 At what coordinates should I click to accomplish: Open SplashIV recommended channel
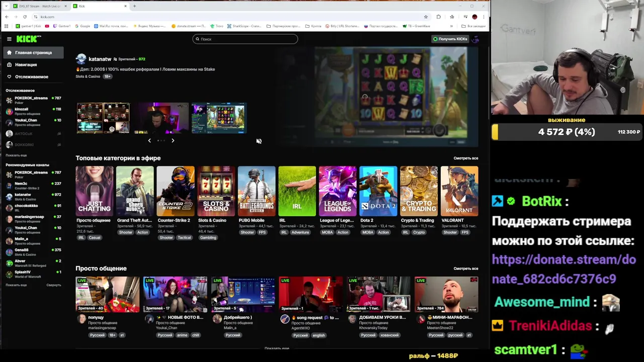[x=33, y=274]
